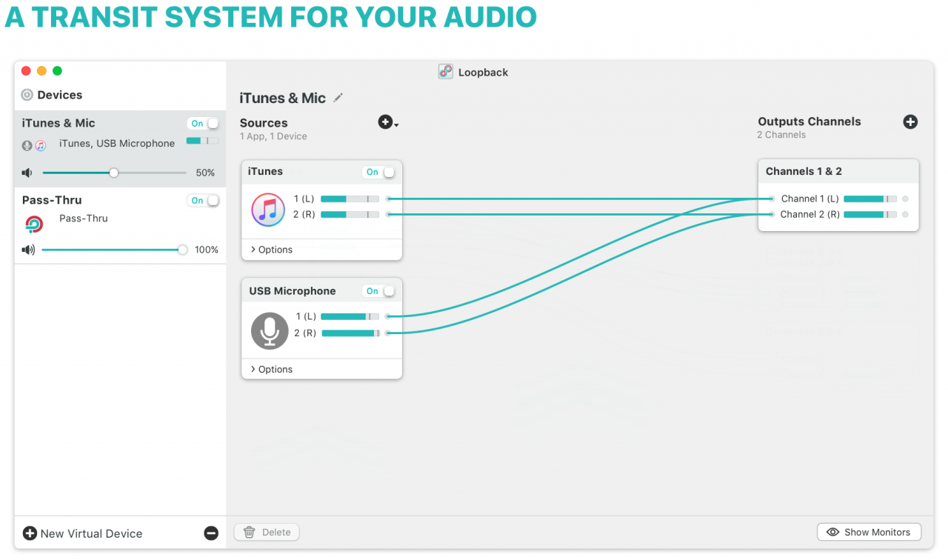948x560 pixels.
Task: Click the speaker icon beside the 50% volume slider
Action: (x=27, y=173)
